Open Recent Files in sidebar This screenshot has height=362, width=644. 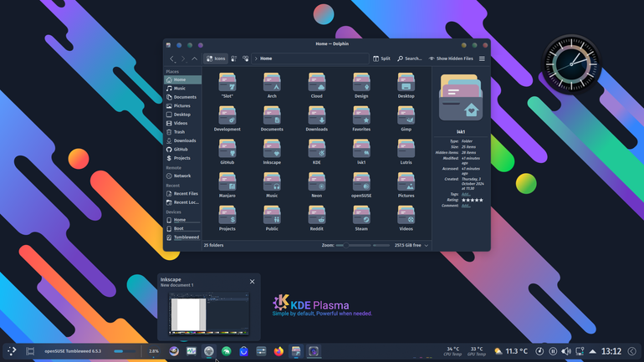(183, 194)
